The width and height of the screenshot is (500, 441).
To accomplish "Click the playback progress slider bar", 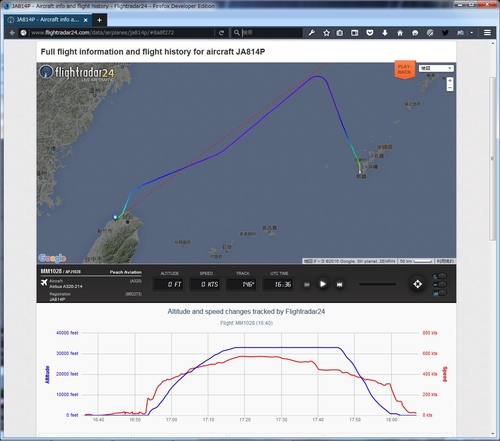I will pos(378,284).
